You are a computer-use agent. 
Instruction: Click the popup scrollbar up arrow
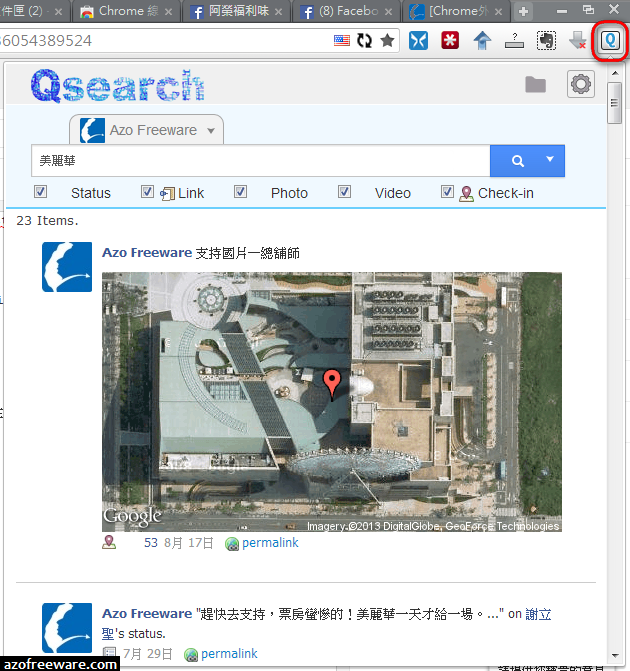pyautogui.click(x=615, y=73)
